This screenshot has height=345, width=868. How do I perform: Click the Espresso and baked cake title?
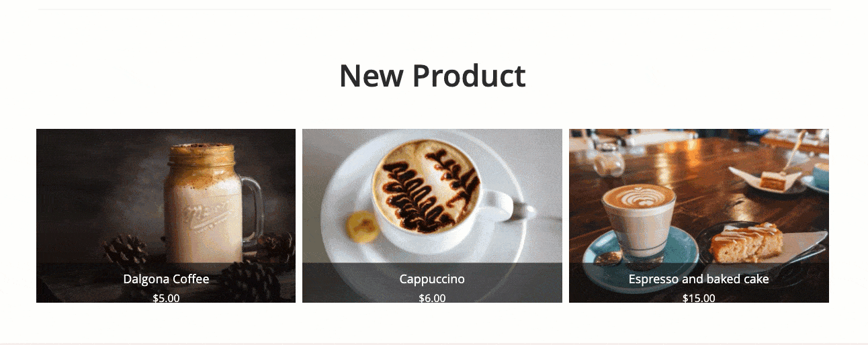coord(699,279)
